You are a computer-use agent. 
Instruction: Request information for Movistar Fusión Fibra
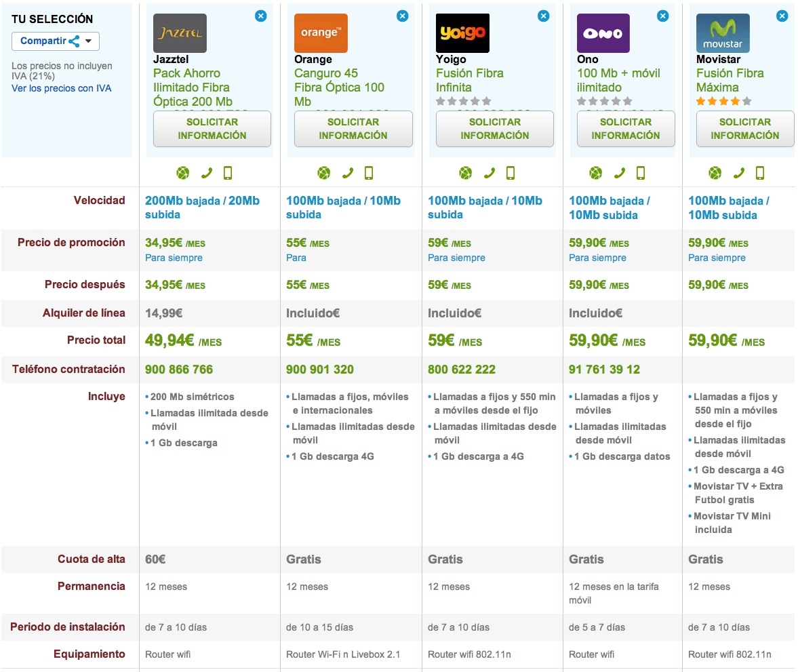click(745, 129)
